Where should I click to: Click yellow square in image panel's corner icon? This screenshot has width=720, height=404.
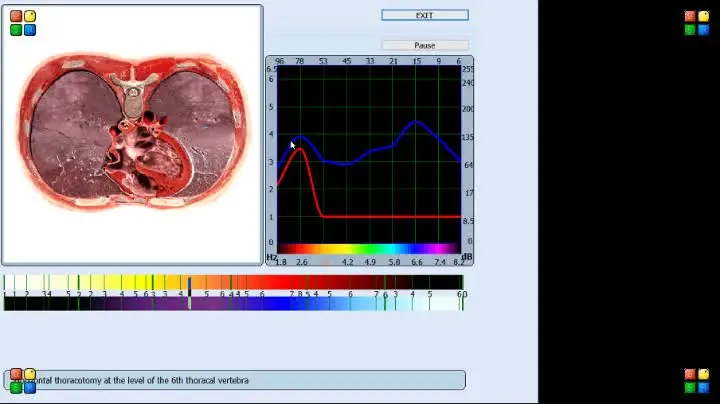tap(30, 17)
